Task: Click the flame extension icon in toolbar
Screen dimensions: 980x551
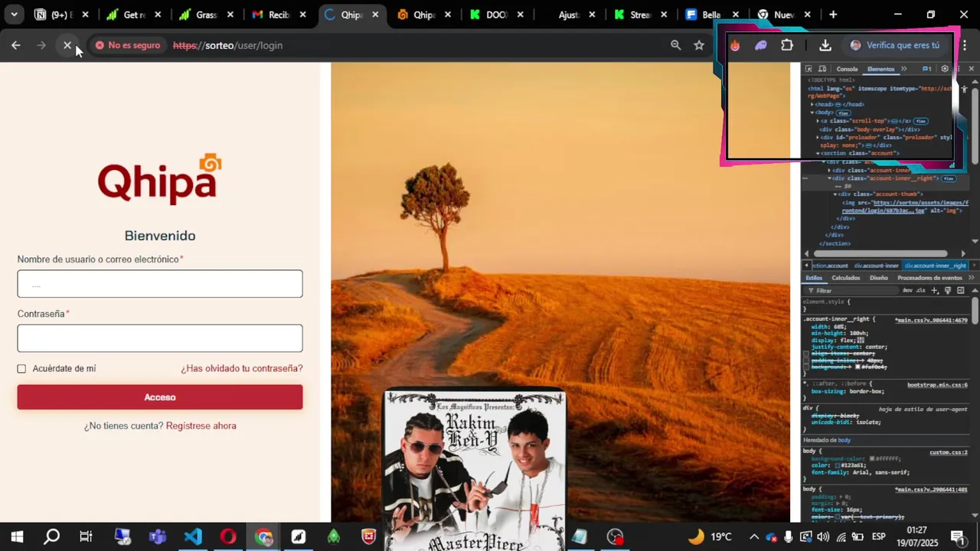Action: pyautogui.click(x=735, y=45)
